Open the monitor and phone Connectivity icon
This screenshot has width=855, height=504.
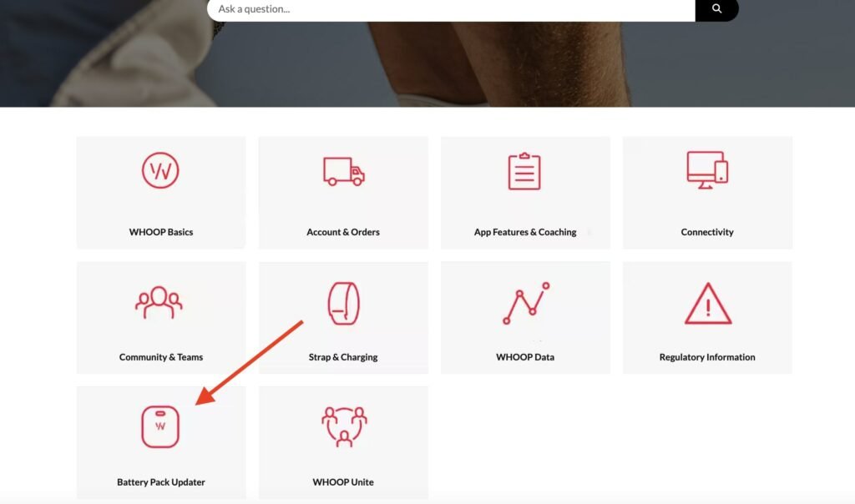point(707,170)
